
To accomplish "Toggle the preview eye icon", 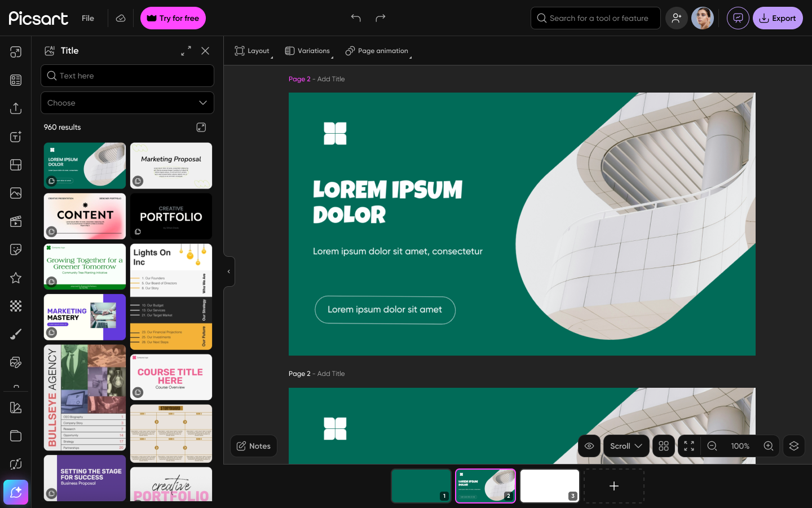I will pos(589,446).
